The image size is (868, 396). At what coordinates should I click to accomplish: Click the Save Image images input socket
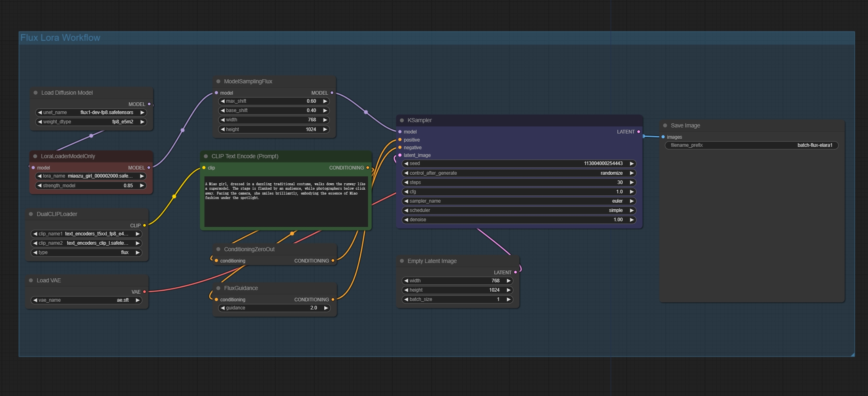click(663, 137)
